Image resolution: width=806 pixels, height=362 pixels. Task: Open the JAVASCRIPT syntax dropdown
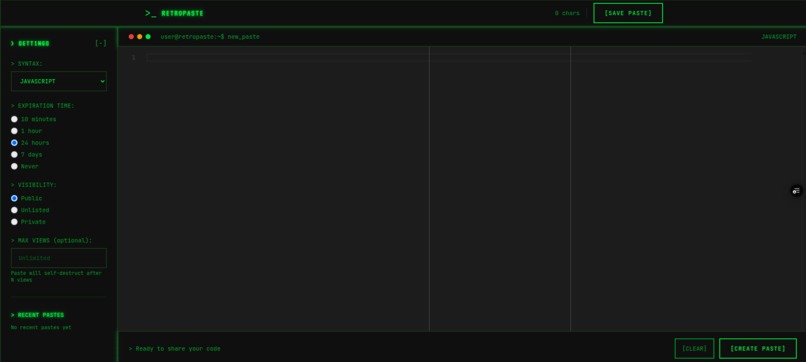click(x=59, y=81)
